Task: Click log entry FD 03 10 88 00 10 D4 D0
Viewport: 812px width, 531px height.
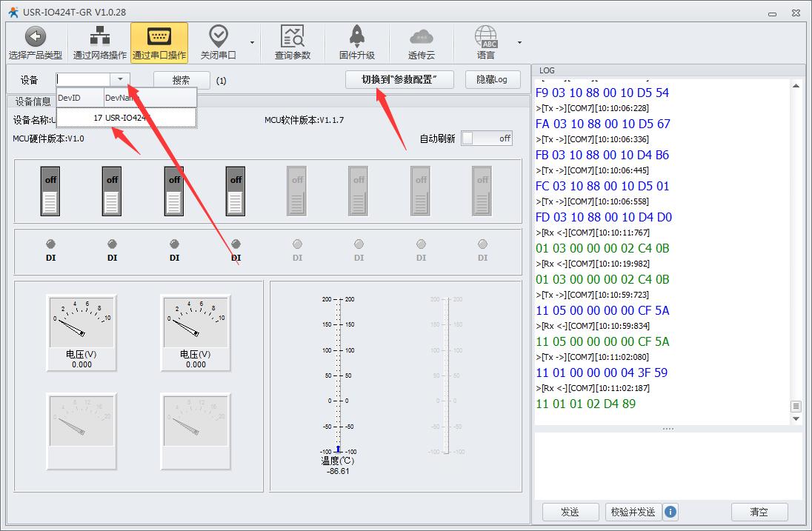Action: tap(603, 217)
